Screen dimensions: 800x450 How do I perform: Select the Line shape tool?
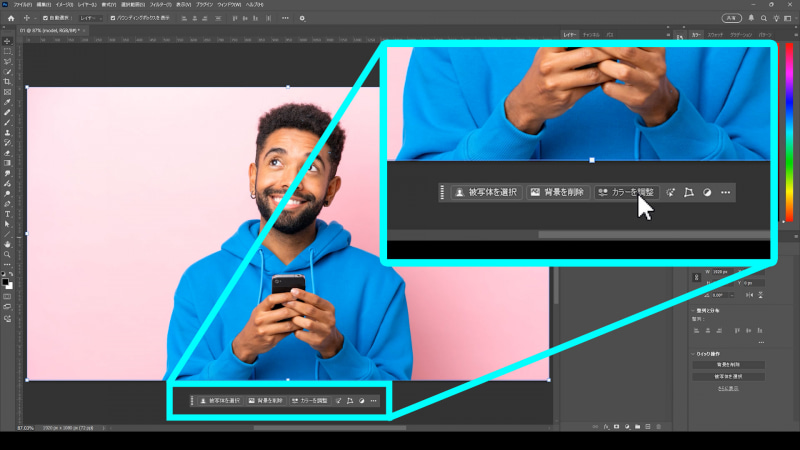tap(7, 234)
